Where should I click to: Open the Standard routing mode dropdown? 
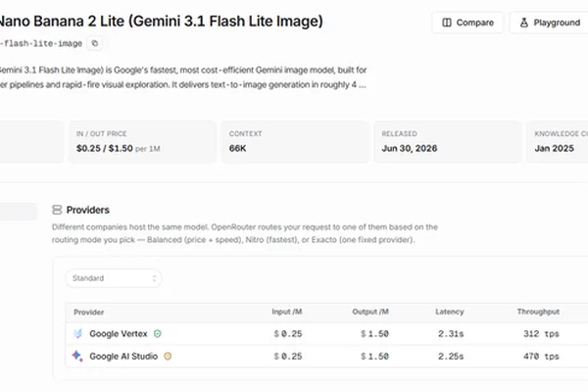click(114, 278)
